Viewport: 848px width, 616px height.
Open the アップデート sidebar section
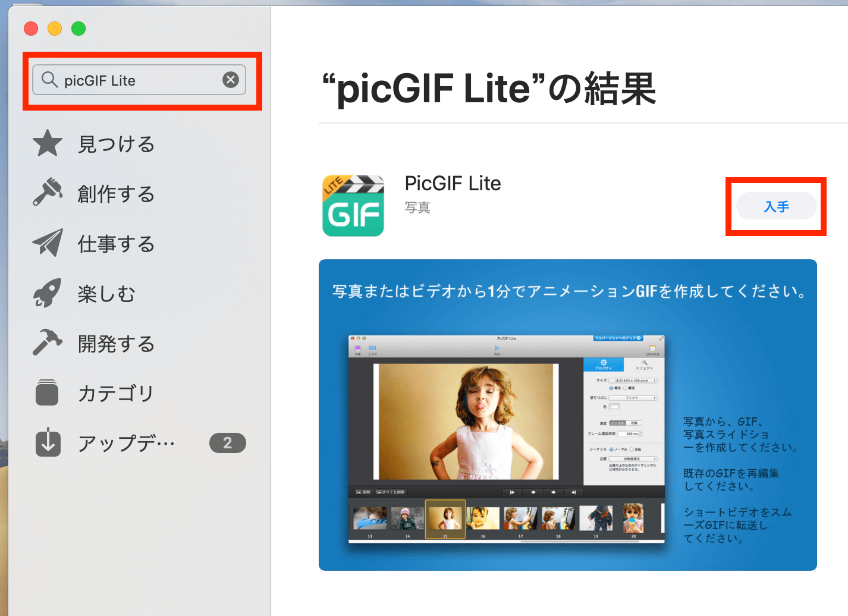point(127,443)
